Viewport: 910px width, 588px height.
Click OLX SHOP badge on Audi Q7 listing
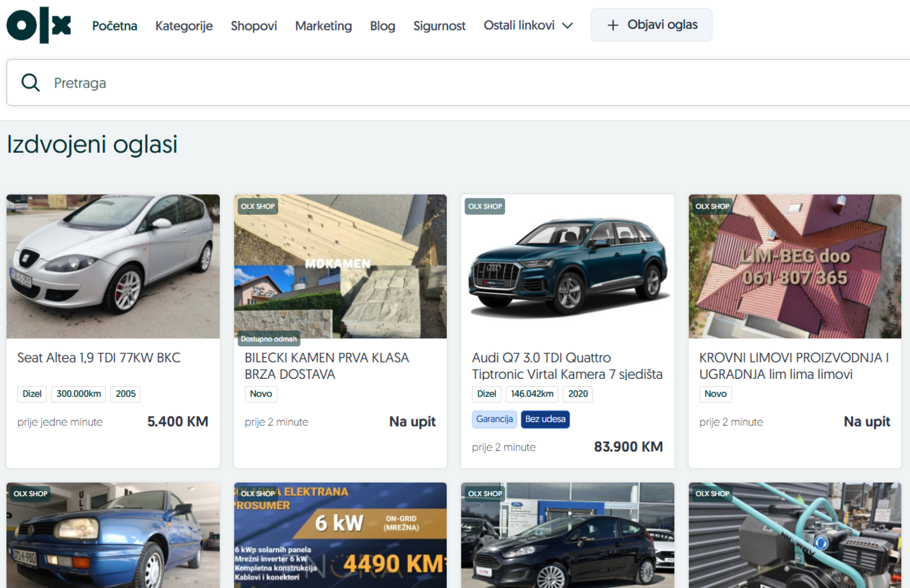coord(485,206)
